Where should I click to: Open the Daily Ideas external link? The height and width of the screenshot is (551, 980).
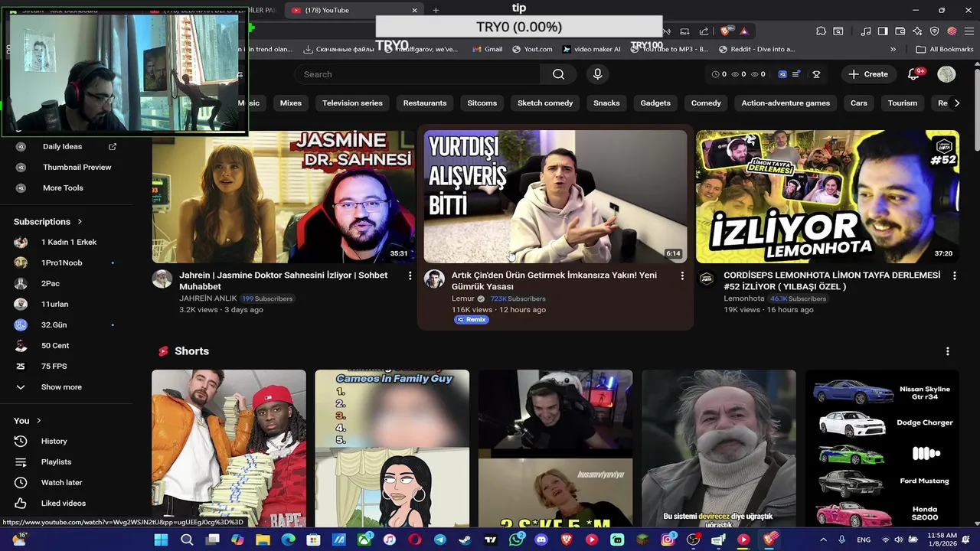113,147
